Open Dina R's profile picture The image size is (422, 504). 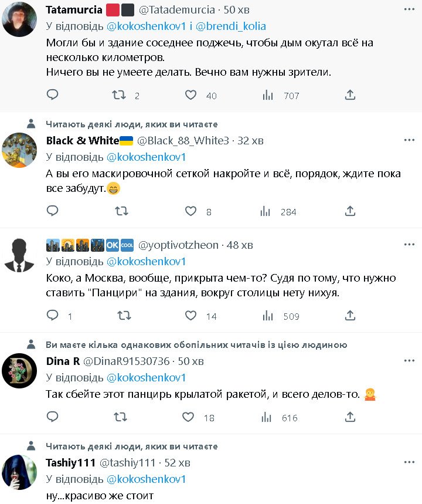tap(19, 371)
